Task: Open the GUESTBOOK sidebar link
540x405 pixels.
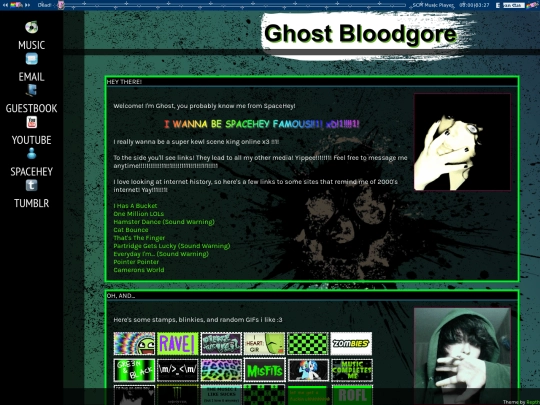Action: tap(31, 108)
